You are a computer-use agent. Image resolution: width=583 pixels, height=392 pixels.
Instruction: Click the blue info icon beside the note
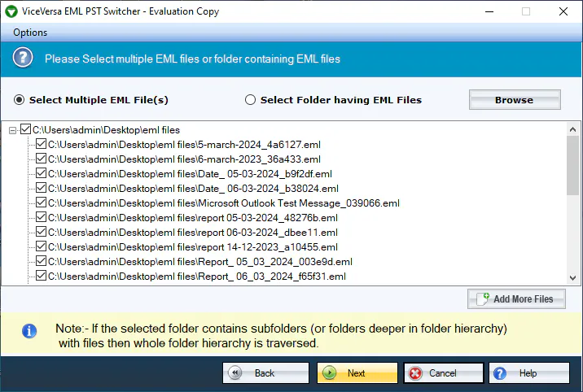(x=29, y=331)
